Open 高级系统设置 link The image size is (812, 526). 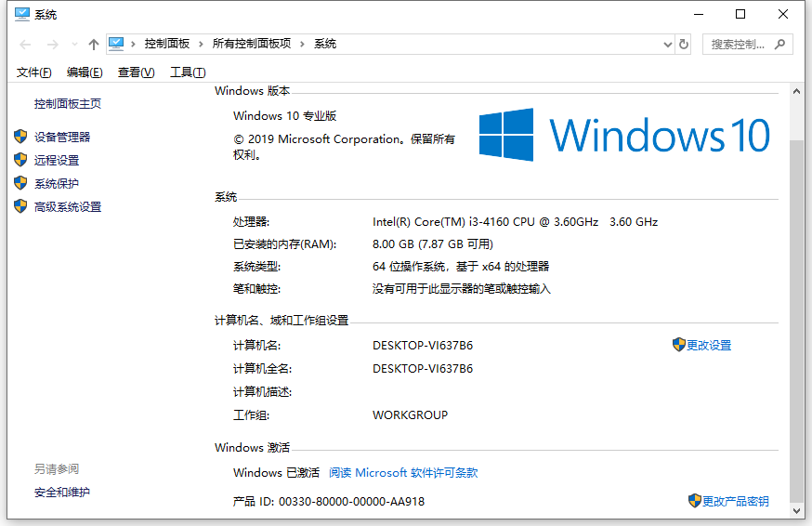(x=68, y=207)
